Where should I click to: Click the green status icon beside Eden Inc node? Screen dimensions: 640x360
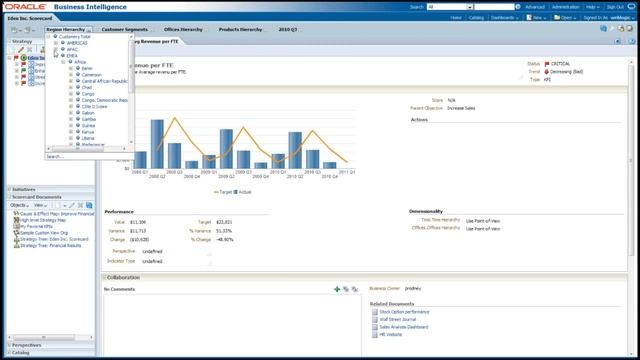click(x=24, y=58)
